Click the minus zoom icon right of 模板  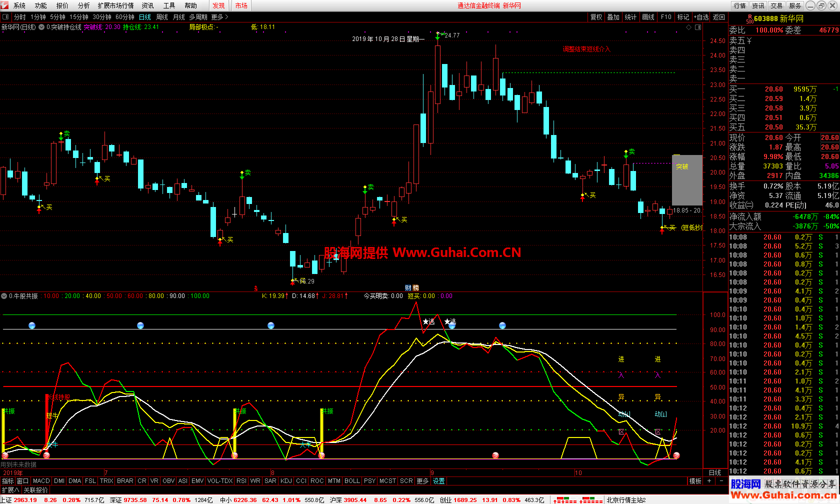click(x=721, y=481)
